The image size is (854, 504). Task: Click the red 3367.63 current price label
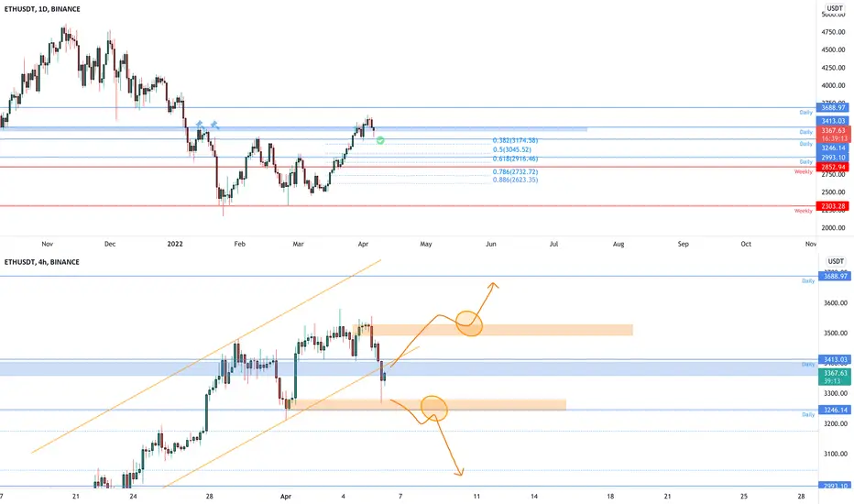click(x=834, y=135)
